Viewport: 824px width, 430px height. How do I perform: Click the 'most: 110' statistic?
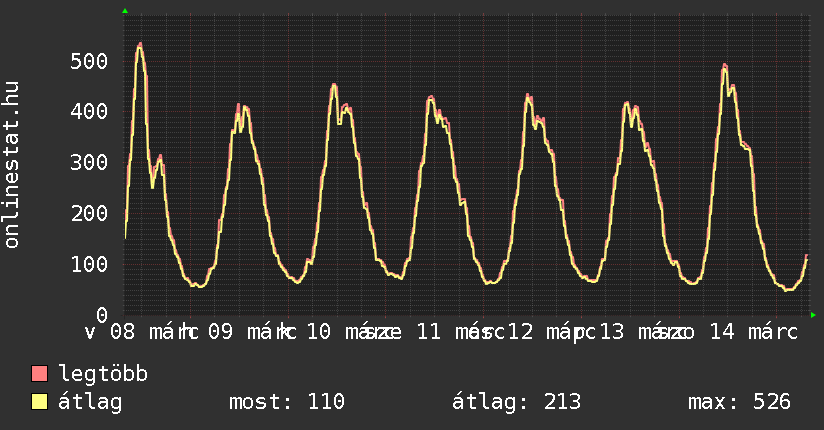[x=287, y=403]
